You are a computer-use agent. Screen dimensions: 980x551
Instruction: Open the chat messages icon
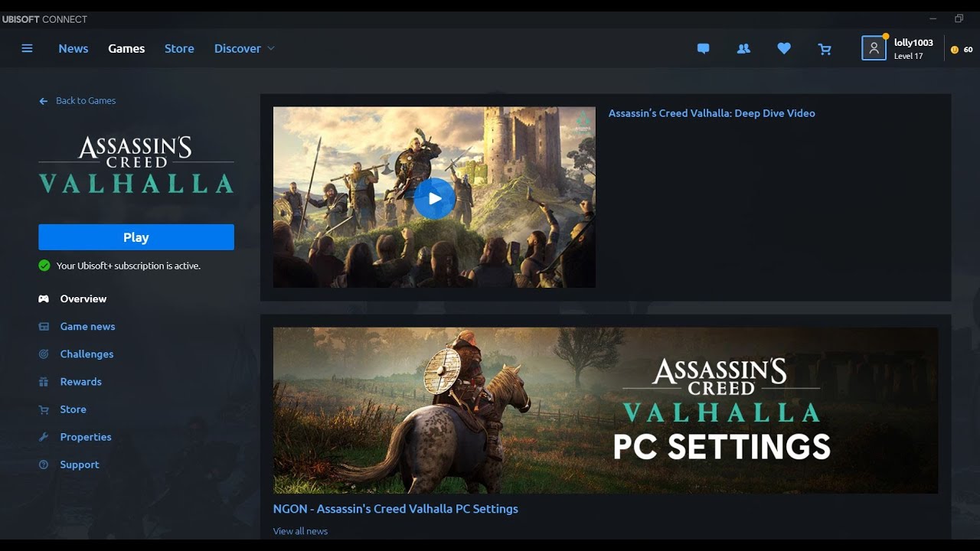tap(703, 48)
